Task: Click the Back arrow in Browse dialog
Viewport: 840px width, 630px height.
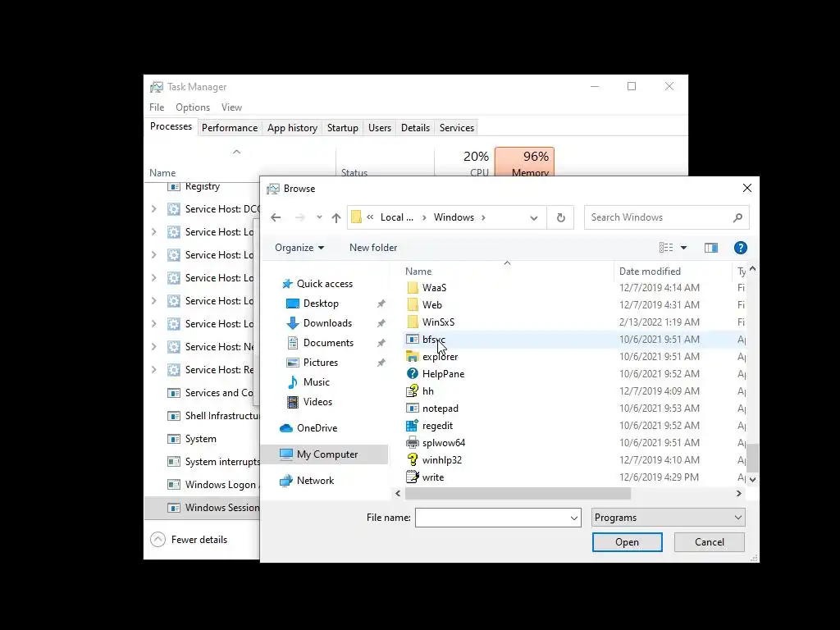Action: [x=276, y=217]
